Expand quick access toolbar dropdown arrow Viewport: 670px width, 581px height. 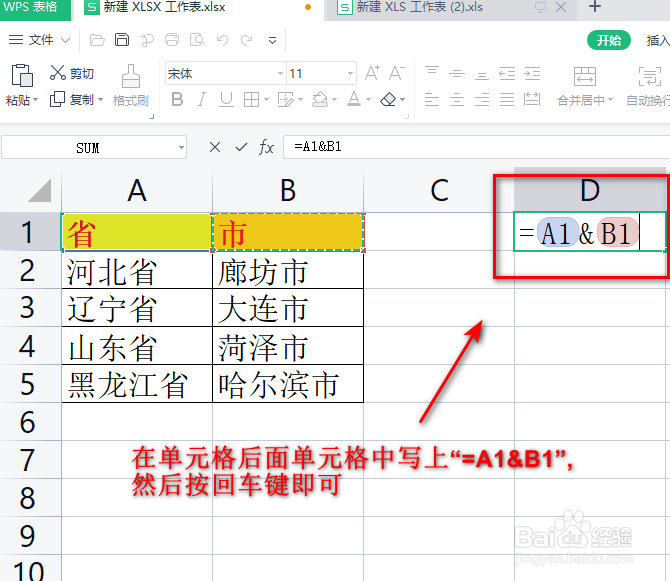pos(272,41)
